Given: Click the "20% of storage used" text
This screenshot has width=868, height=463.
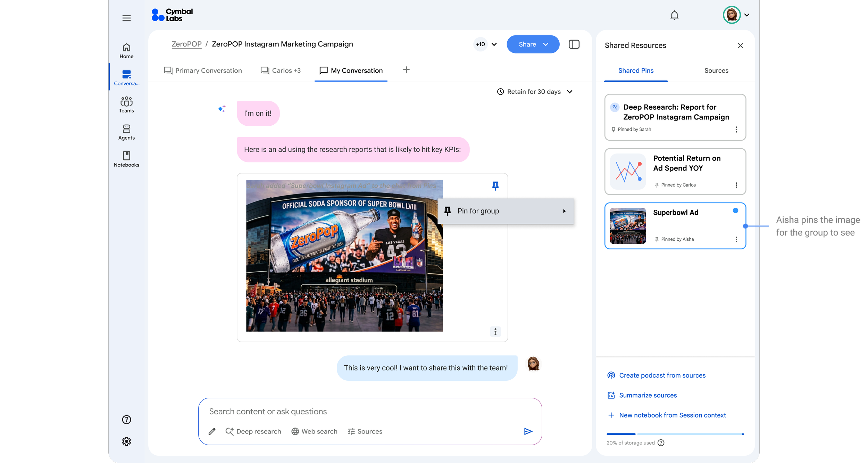Looking at the screenshot, I should 631,443.
